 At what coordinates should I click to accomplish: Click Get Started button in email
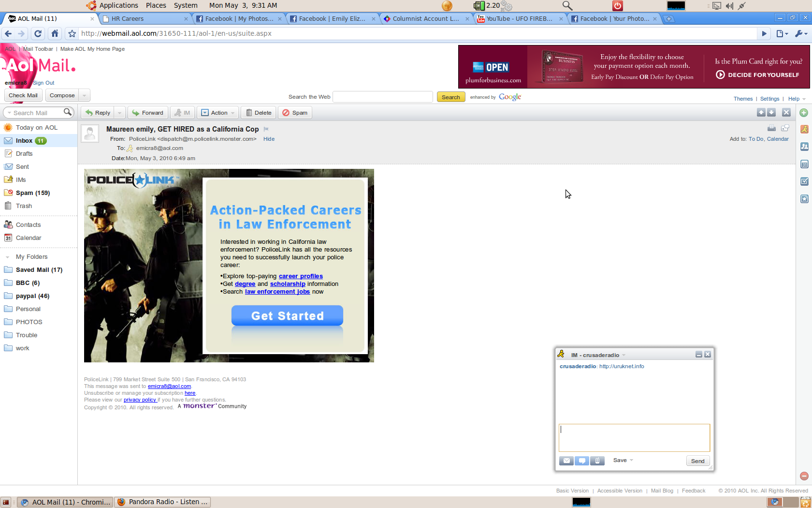point(287,315)
